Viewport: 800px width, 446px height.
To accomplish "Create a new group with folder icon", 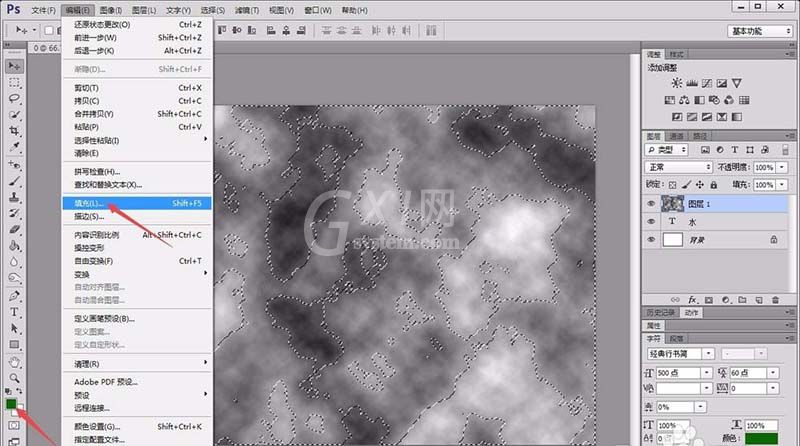I will 742,300.
